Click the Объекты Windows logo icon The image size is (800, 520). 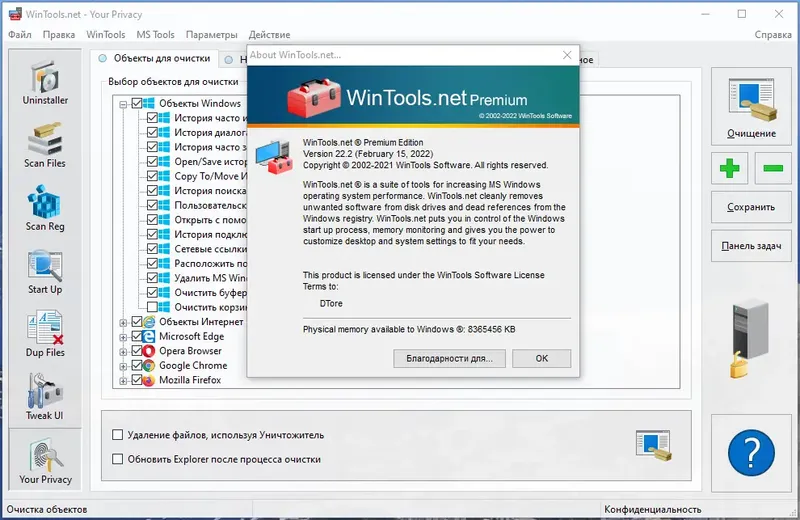pyautogui.click(x=148, y=103)
